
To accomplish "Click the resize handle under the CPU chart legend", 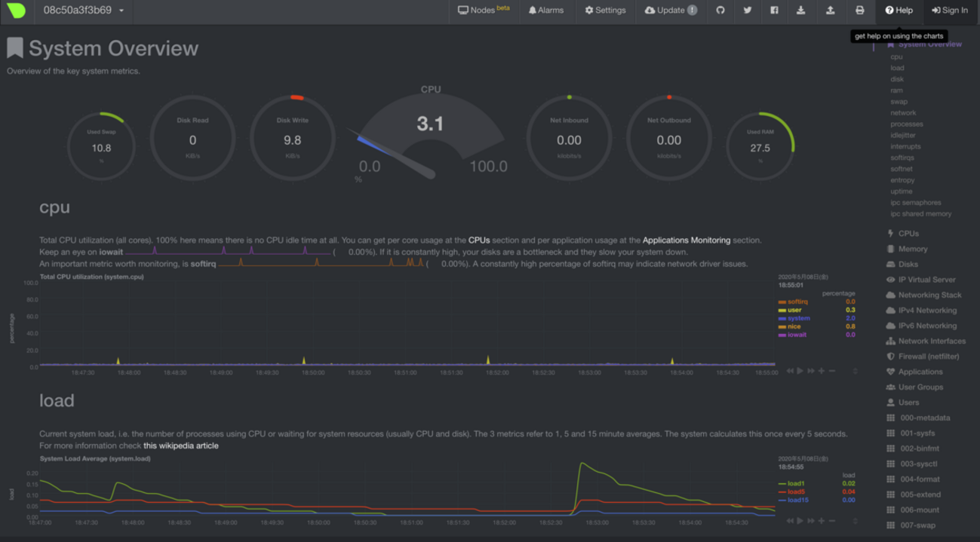I will click(x=855, y=371).
